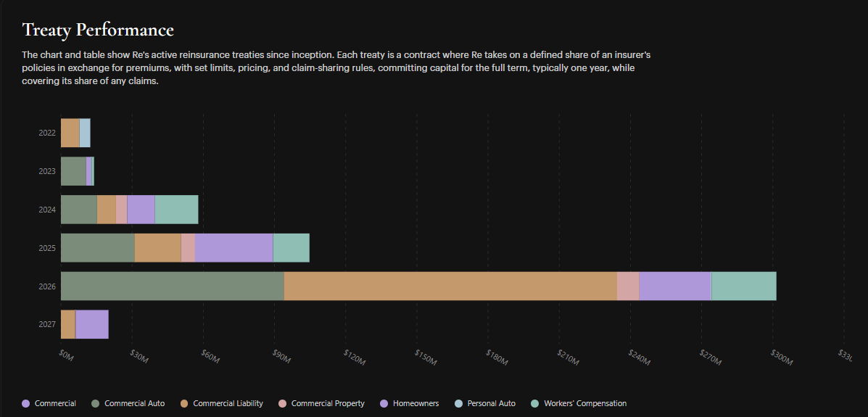Click the Commercial Property legend dot
Screen dimensions: 868x417
coord(282,404)
